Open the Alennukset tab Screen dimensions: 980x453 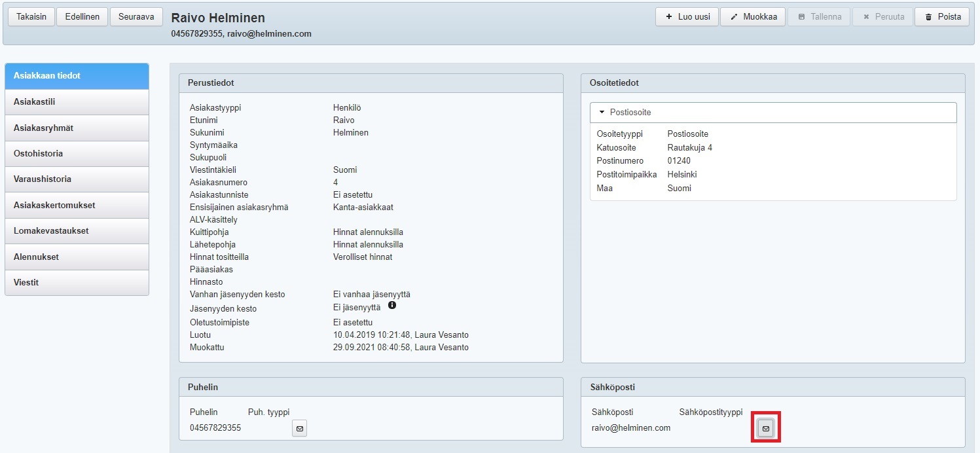[77, 257]
